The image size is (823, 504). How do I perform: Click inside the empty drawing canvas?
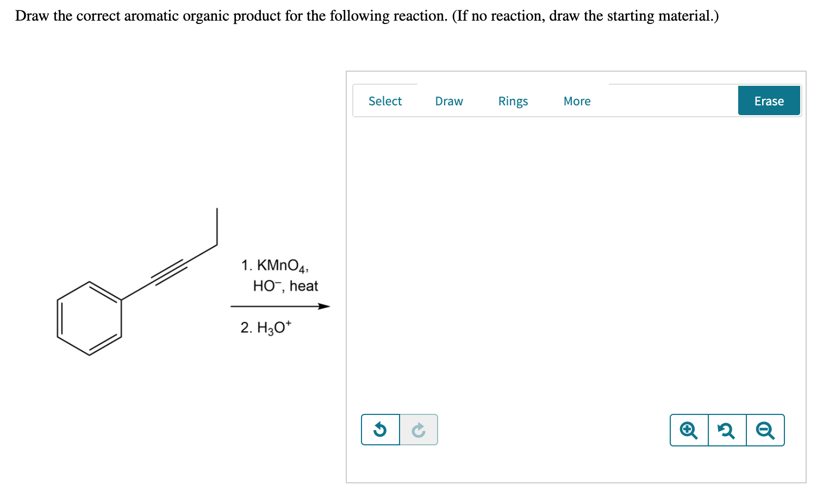576,261
